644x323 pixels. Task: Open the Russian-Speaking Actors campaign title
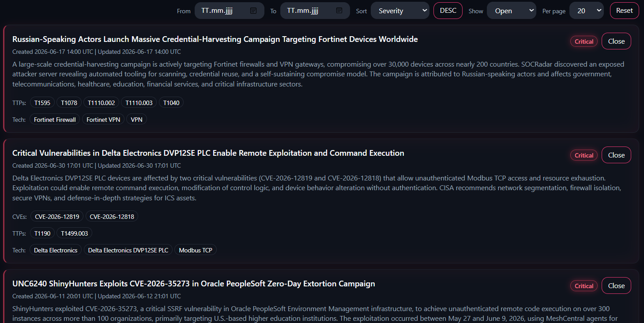coord(215,39)
